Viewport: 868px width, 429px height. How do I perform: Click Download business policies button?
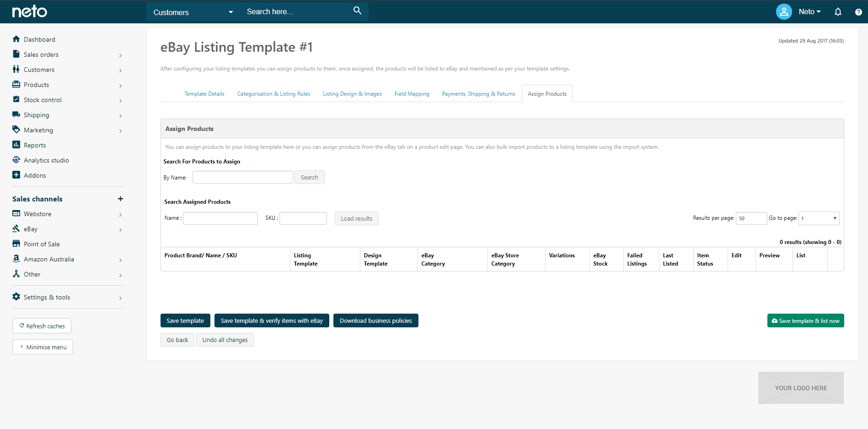coord(376,320)
